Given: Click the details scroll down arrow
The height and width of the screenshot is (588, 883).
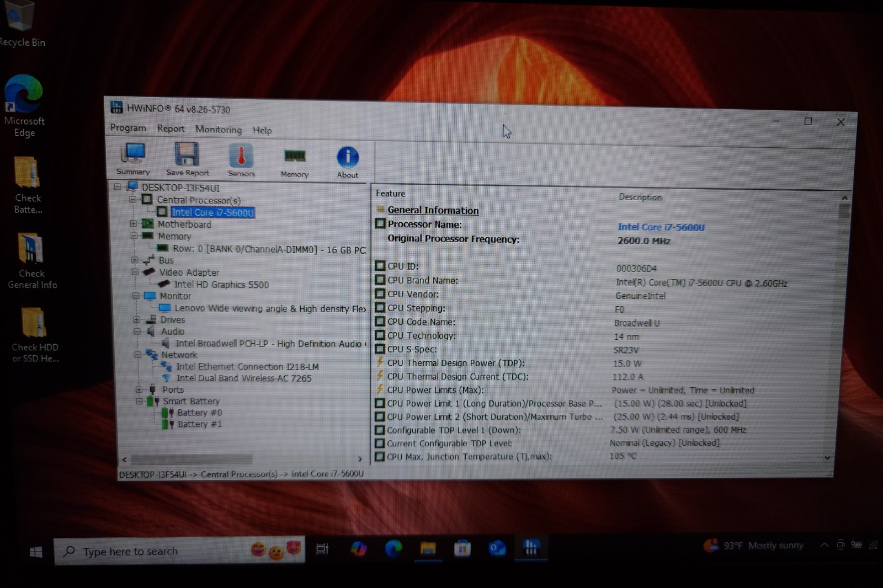Looking at the screenshot, I should point(827,457).
